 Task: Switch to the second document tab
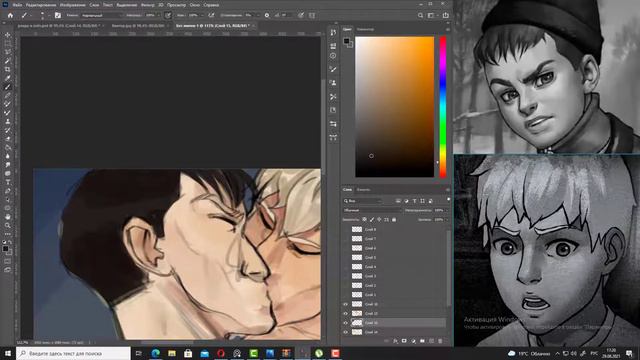pos(139,25)
